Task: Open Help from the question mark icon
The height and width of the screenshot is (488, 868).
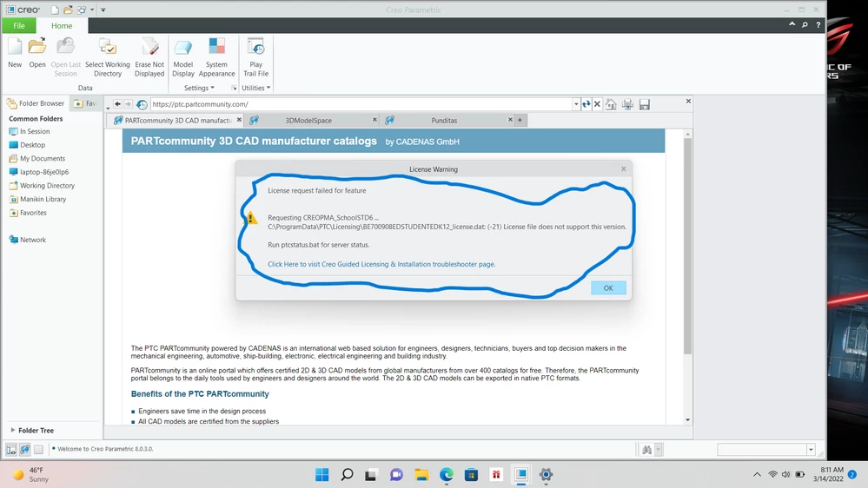Action: click(x=818, y=25)
